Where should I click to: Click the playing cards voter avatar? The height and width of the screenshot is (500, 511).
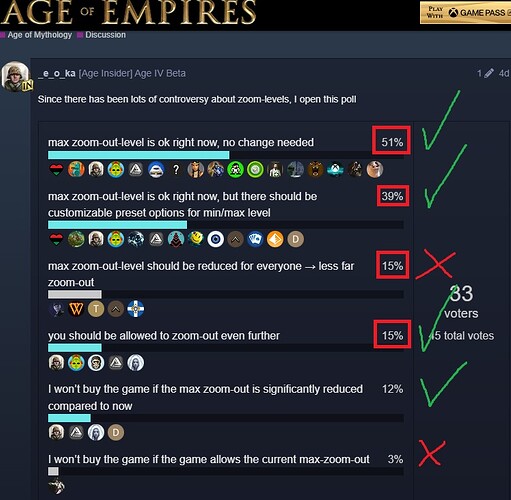pyautogui.click(x=255, y=239)
